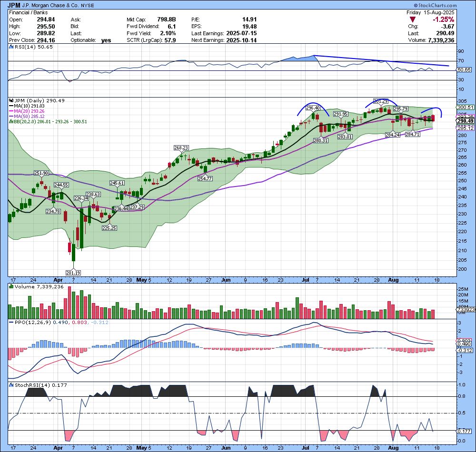Click the J.P. Morgan Chase & Co. company name
The height and width of the screenshot is (452, 476).
(50, 5)
